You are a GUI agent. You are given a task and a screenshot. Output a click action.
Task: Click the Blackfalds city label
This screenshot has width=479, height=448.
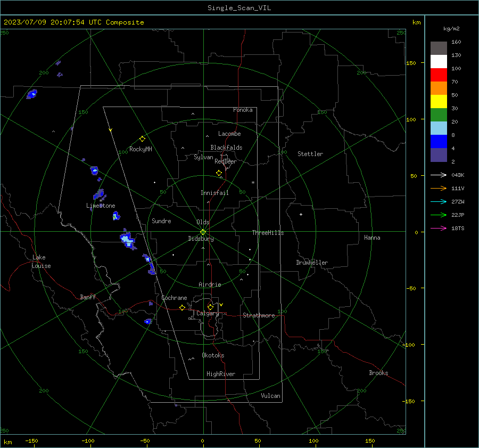pyautogui.click(x=226, y=148)
